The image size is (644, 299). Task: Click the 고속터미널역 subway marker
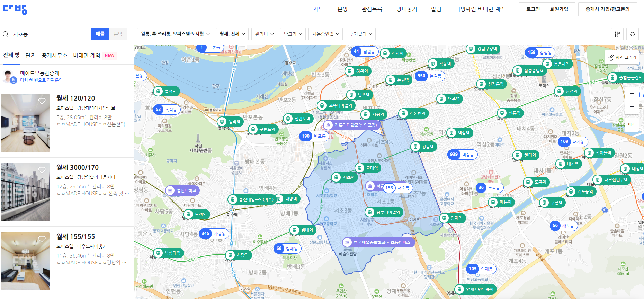[336, 105]
